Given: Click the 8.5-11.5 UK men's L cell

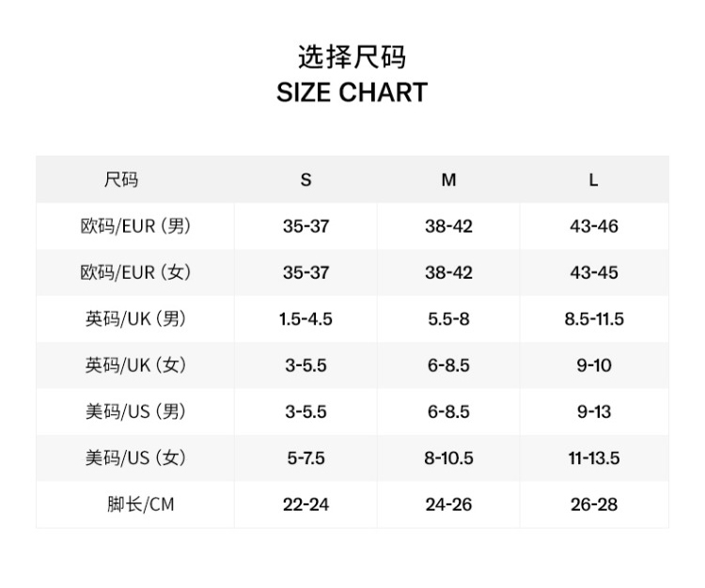Looking at the screenshot, I should click(593, 318).
